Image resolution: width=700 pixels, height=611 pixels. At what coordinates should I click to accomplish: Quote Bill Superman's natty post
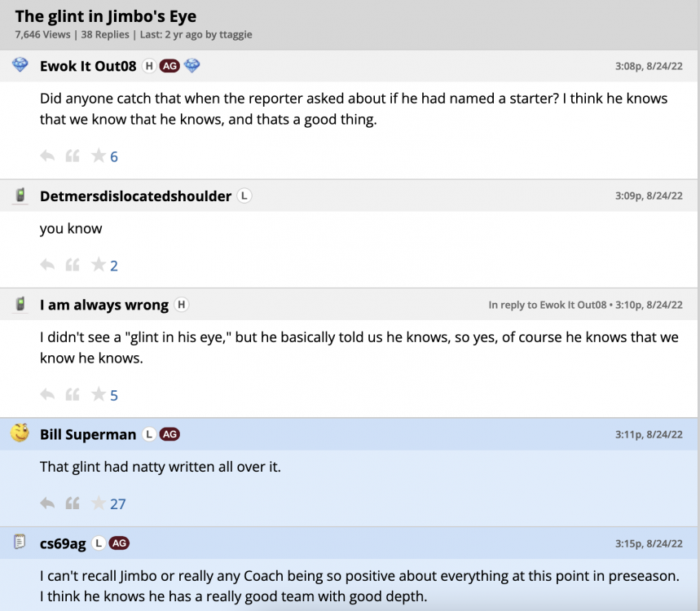[73, 503]
